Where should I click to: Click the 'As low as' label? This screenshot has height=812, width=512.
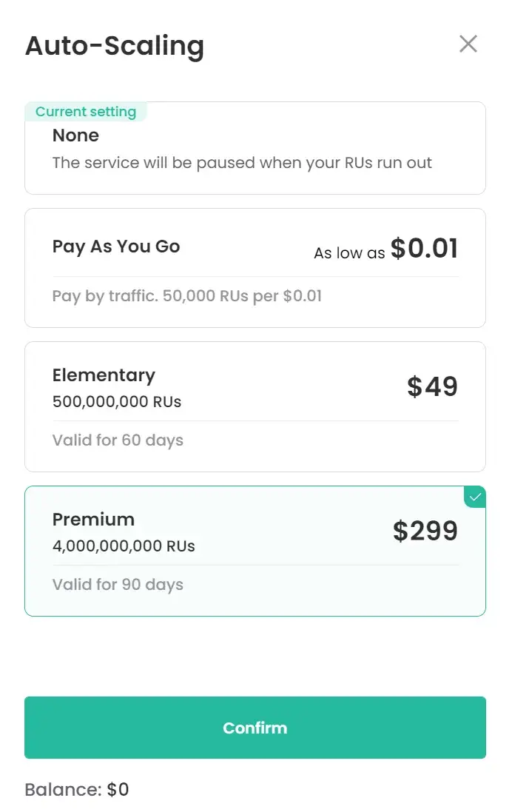coord(349,252)
